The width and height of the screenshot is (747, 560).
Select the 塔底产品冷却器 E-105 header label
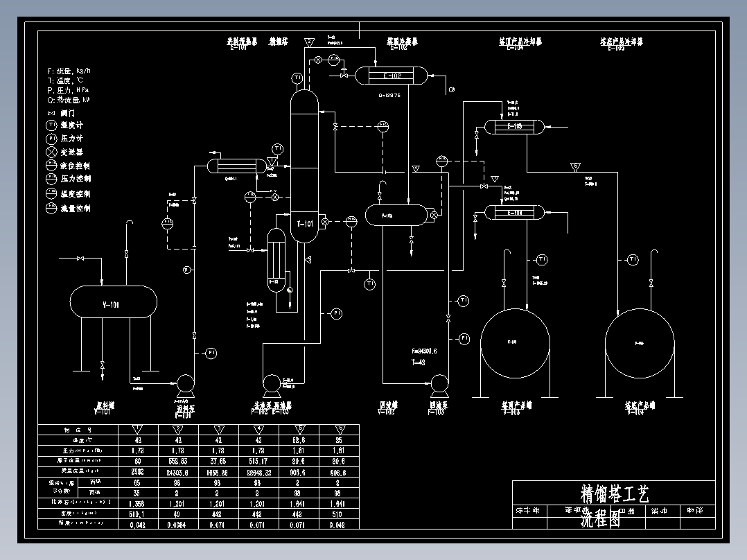621,44
